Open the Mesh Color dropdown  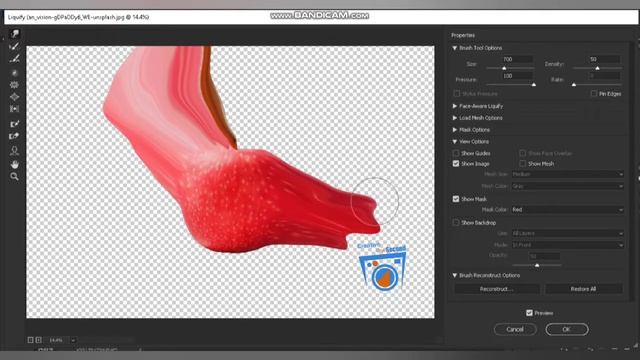click(567, 186)
